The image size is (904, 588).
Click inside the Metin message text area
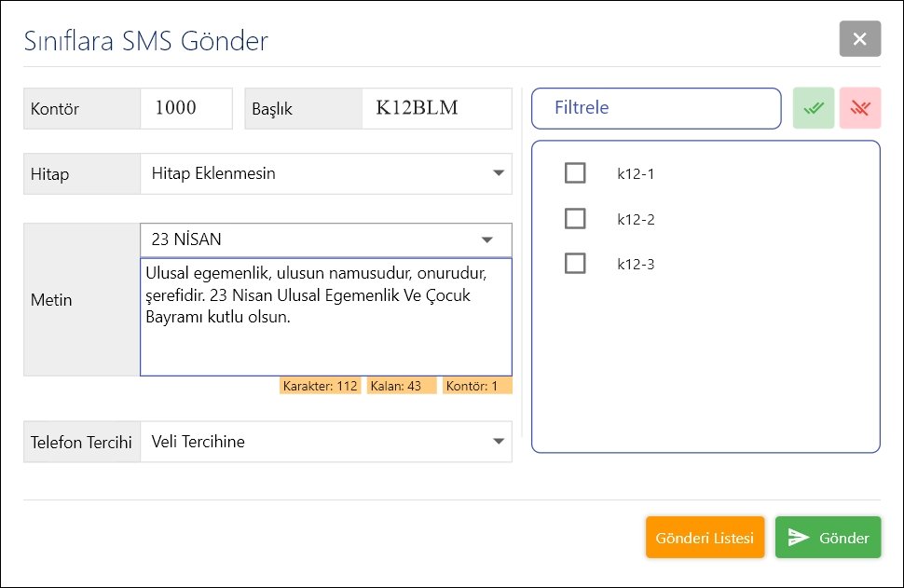point(326,317)
